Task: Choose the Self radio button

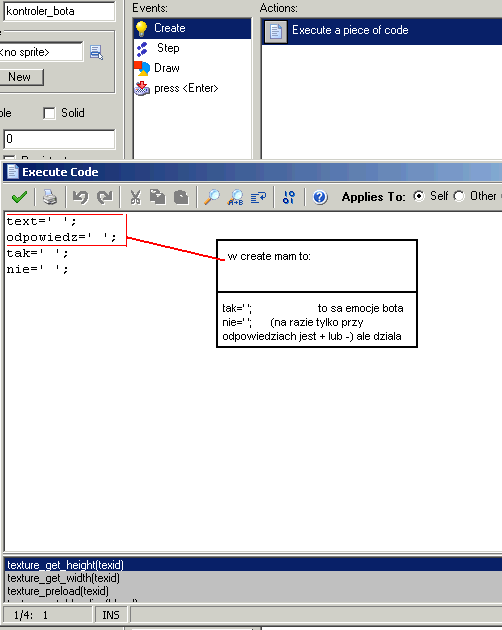Action: pos(419,196)
